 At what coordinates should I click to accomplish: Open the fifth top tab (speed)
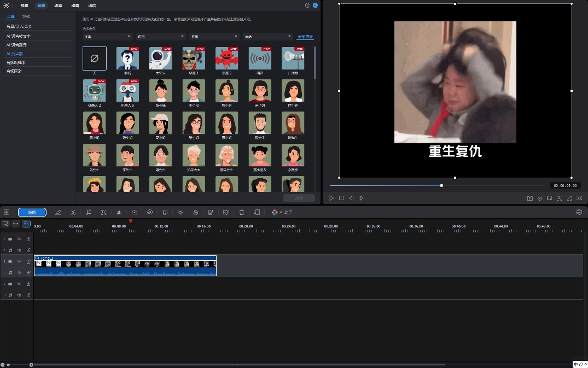(92, 5)
